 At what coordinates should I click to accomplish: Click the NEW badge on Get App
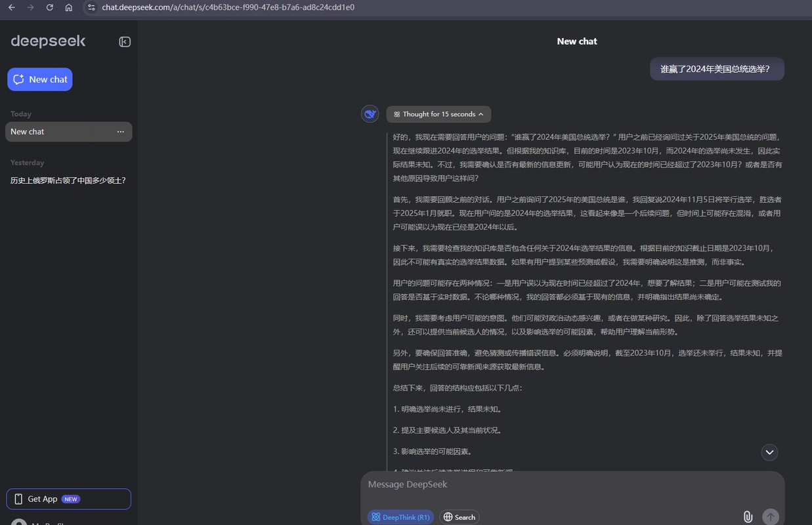[71, 499]
